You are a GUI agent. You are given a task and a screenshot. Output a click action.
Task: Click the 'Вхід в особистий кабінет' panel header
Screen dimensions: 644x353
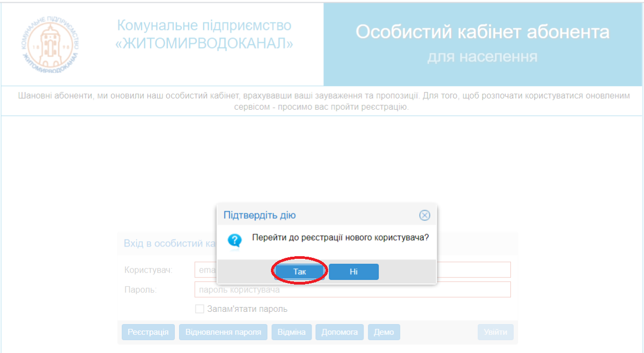click(166, 243)
